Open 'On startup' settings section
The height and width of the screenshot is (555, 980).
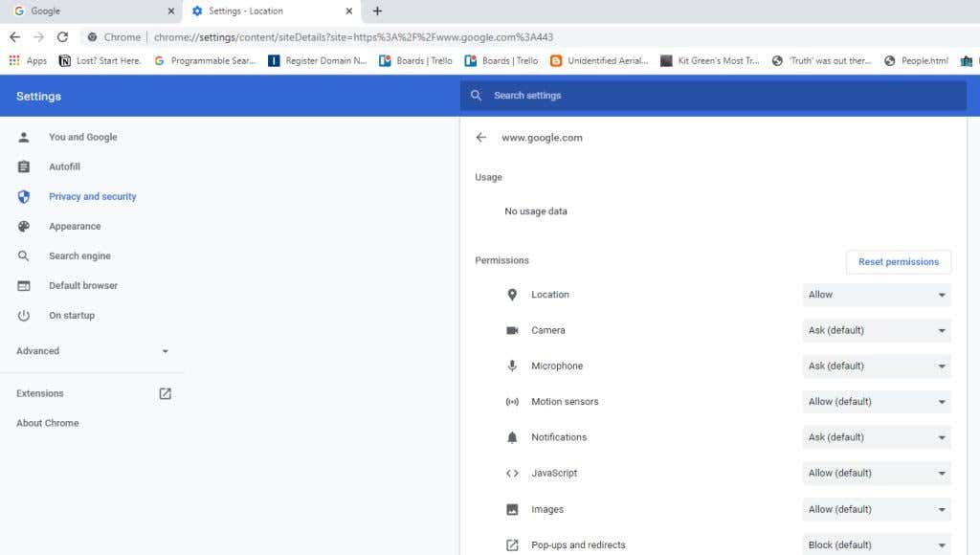pos(72,316)
